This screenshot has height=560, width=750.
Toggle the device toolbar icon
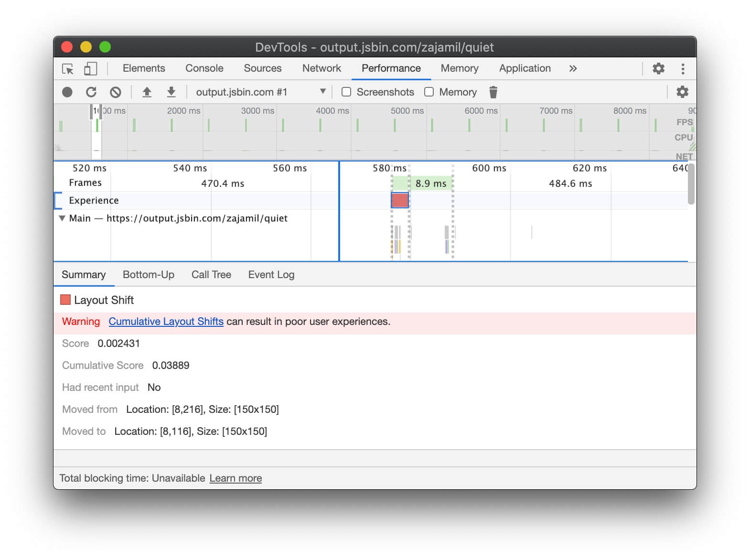pyautogui.click(x=90, y=69)
